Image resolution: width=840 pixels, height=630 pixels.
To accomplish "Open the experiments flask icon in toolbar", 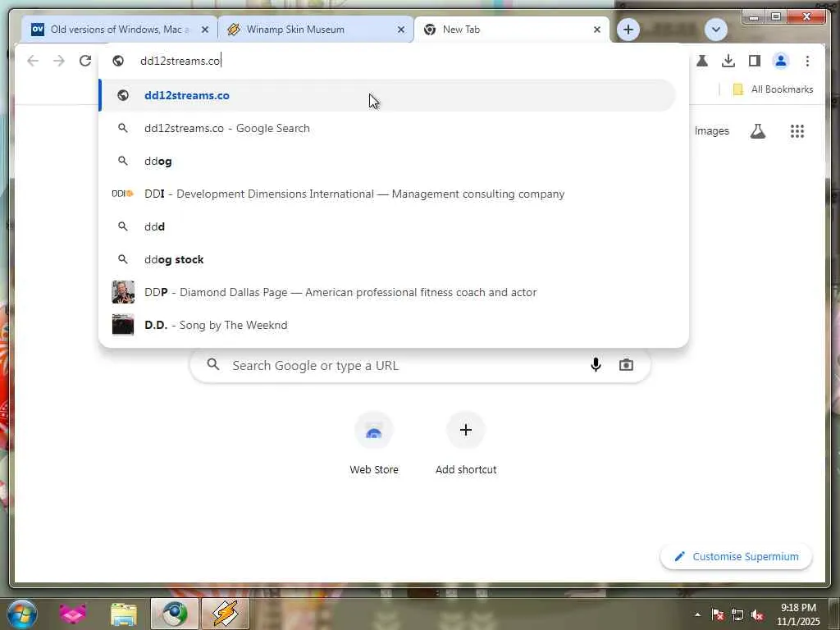I will point(702,61).
